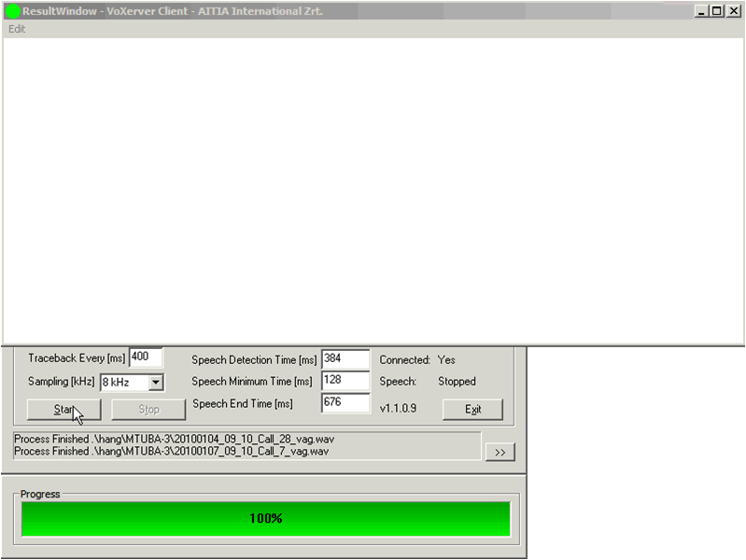This screenshot has height=560, width=746.
Task: Open the Edit menu
Action: point(17,29)
